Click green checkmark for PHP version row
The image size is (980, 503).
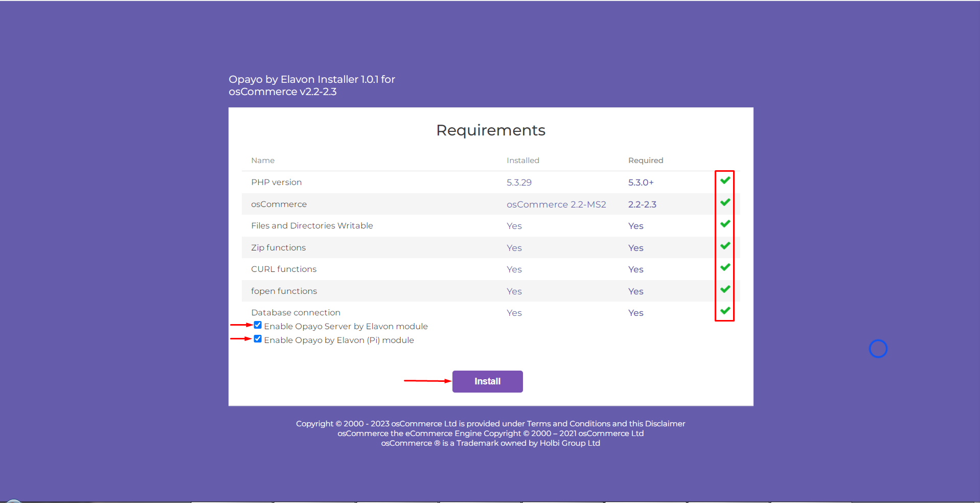725,180
